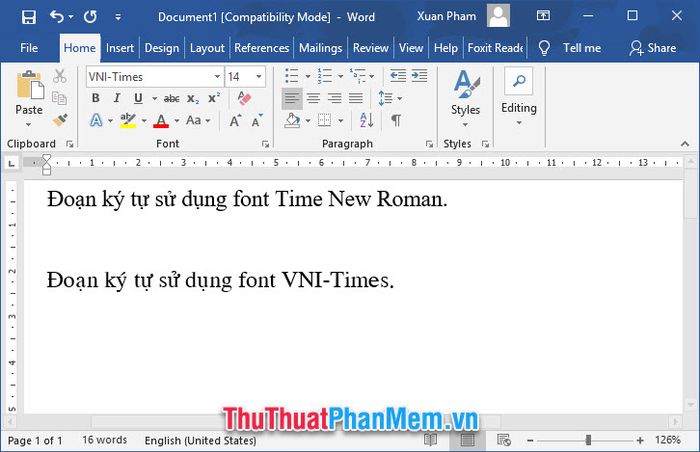The width and height of the screenshot is (700, 452).
Task: Open the Paragraph dialog launcher
Action: 429,144
